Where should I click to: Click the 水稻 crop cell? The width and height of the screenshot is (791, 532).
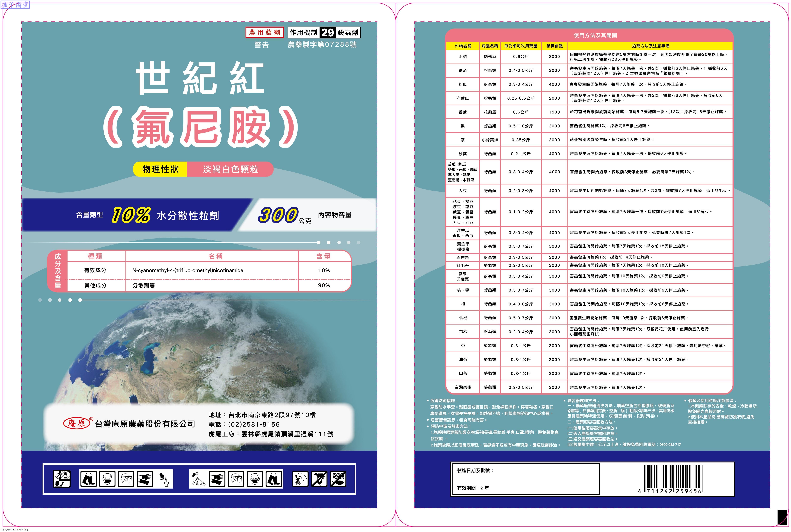463,57
